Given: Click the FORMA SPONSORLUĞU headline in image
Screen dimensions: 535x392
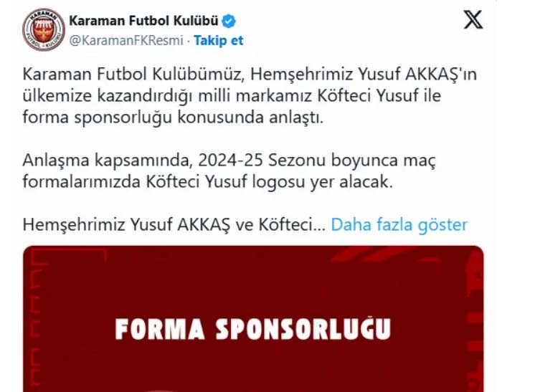Looking at the screenshot, I should click(253, 329).
